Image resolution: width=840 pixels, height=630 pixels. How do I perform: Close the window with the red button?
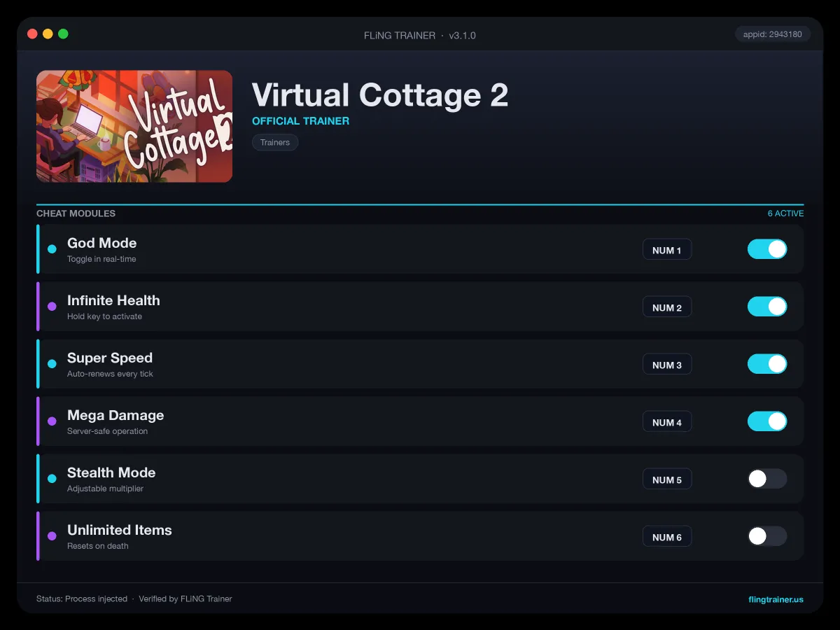pyautogui.click(x=32, y=34)
